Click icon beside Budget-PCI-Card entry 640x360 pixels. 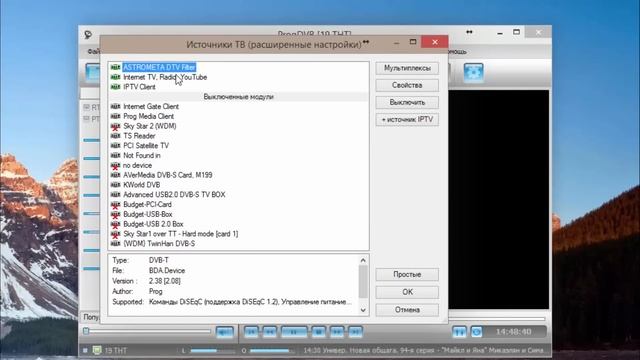[116, 204]
